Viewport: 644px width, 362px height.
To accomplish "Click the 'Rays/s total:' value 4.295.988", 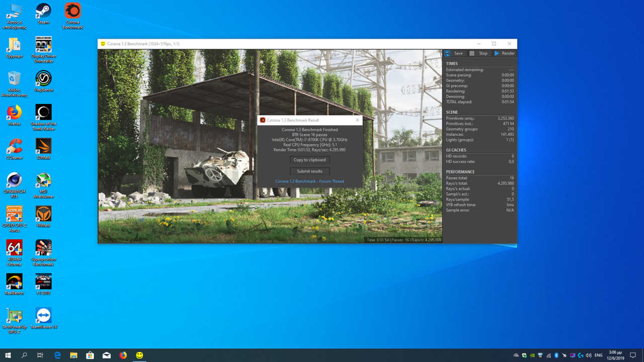I will (x=505, y=184).
